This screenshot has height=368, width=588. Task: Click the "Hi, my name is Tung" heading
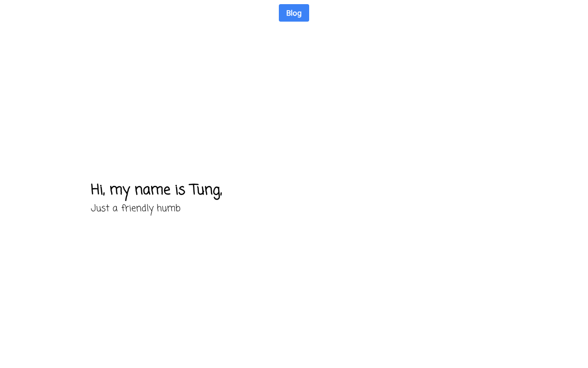click(156, 190)
